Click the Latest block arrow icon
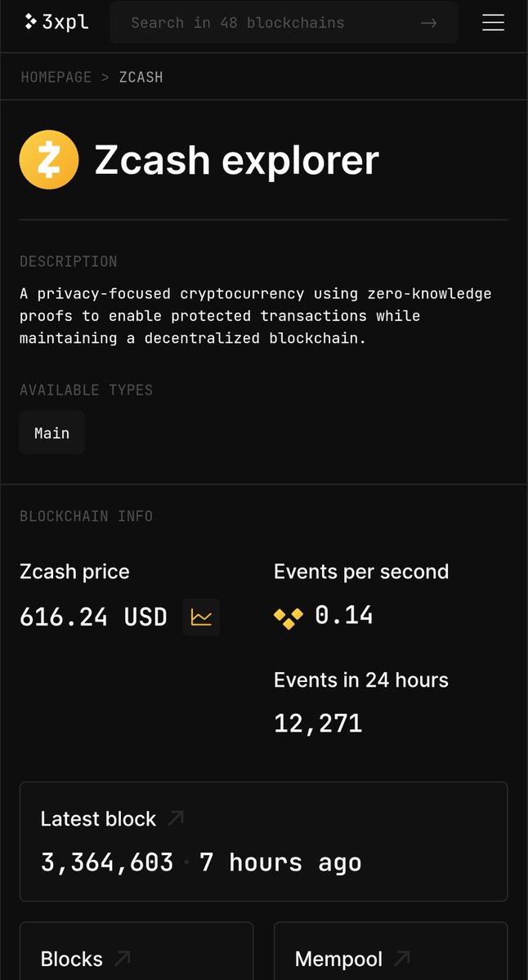Image resolution: width=528 pixels, height=980 pixels. click(175, 818)
